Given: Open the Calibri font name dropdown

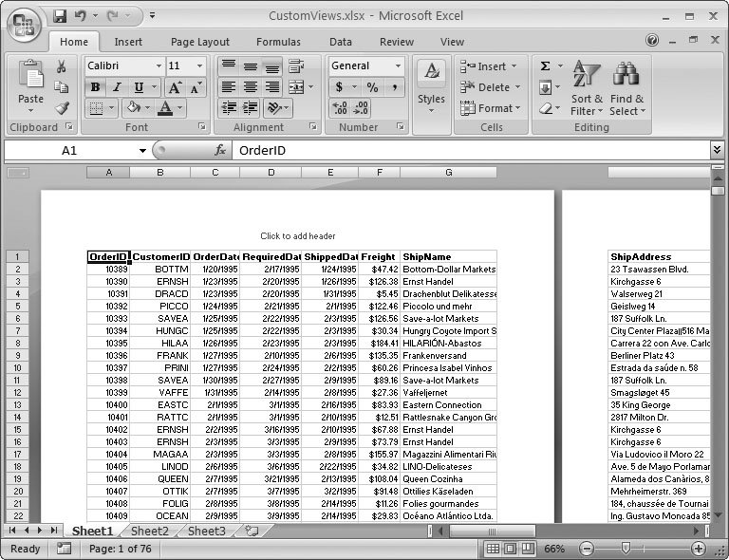Looking at the screenshot, I should click(158, 65).
